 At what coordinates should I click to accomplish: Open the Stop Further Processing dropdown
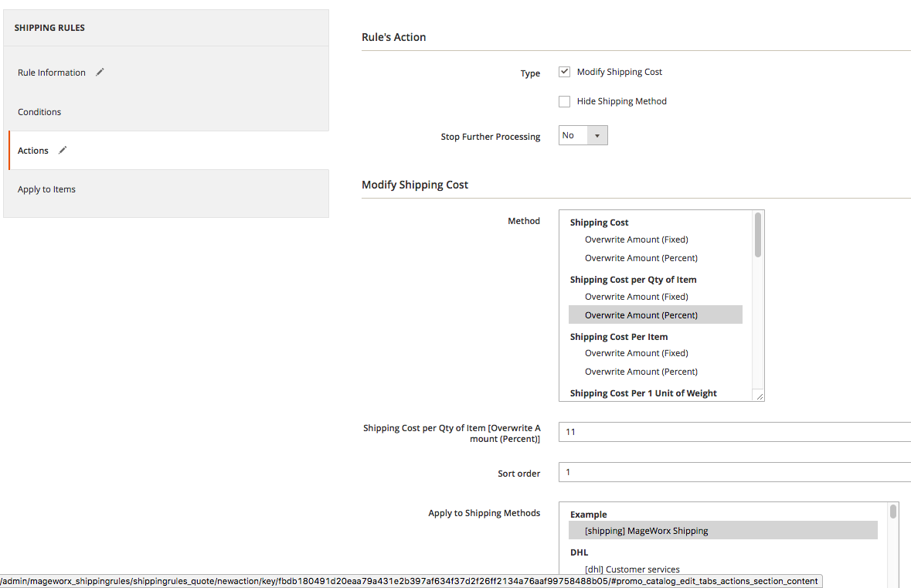[583, 135]
